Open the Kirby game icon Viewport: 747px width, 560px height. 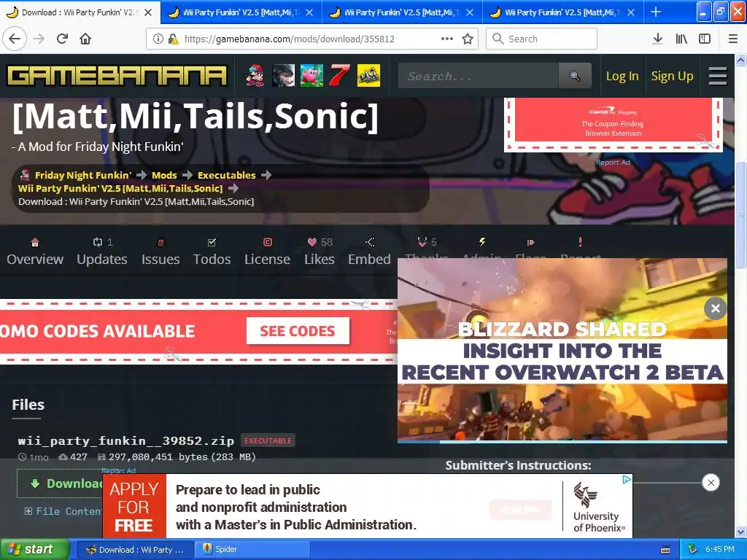[311, 75]
